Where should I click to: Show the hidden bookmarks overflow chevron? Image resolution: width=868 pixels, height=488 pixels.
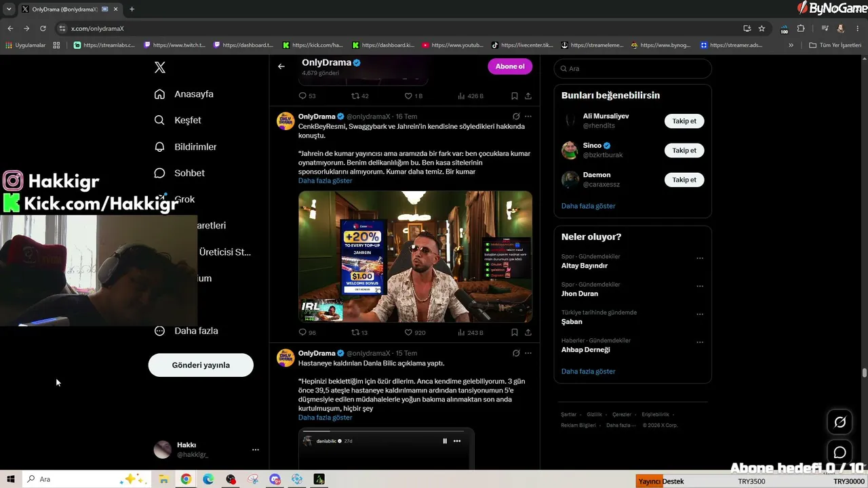point(791,45)
